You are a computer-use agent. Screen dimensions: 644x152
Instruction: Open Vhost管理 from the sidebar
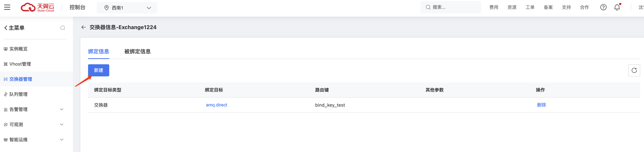pos(20,64)
